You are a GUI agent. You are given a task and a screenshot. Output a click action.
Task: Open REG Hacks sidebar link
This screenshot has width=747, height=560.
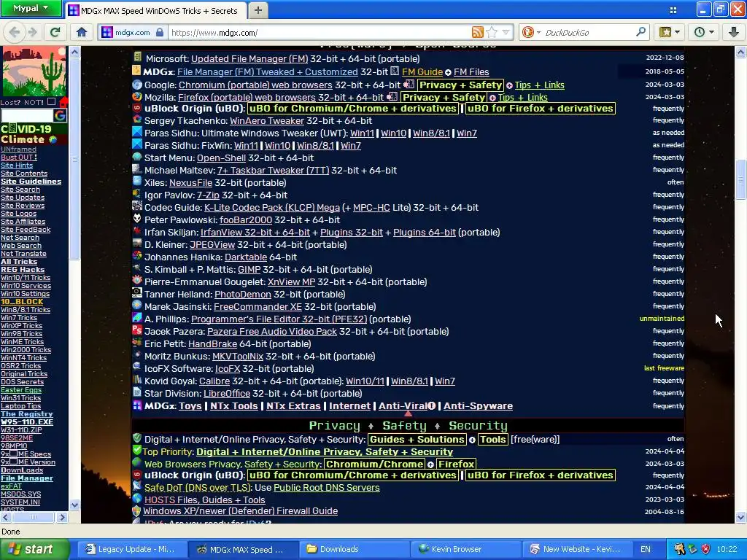tap(23, 270)
